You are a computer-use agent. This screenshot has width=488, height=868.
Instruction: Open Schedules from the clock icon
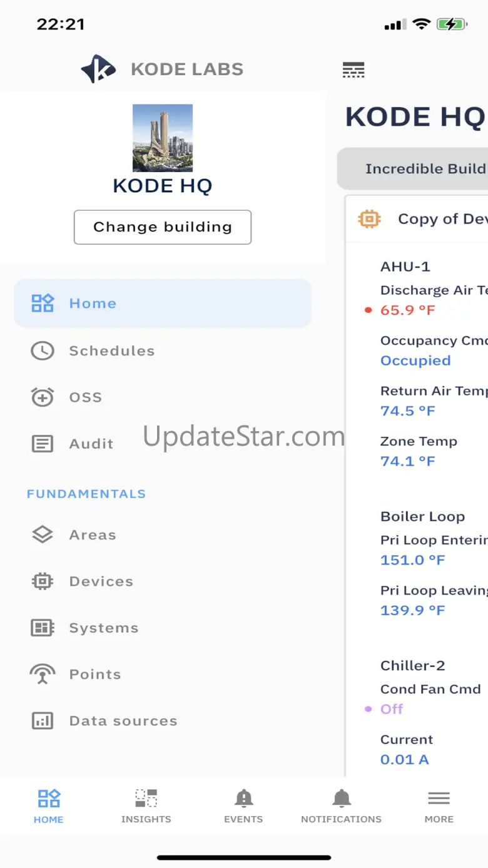[43, 350]
